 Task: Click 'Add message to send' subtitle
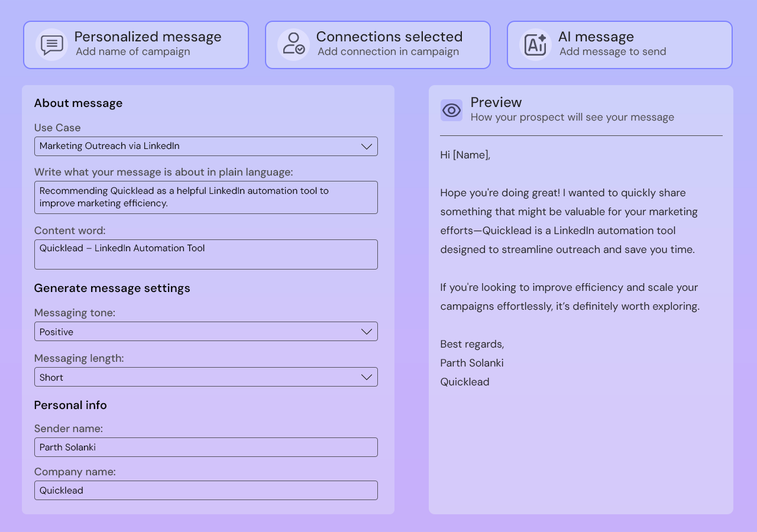(x=613, y=51)
